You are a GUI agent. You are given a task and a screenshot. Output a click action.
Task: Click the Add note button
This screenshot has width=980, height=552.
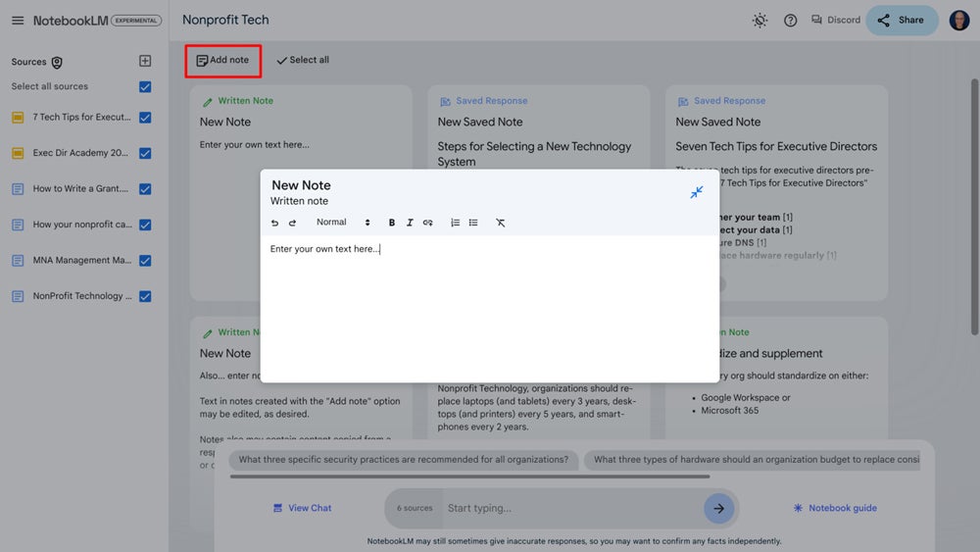(x=222, y=60)
